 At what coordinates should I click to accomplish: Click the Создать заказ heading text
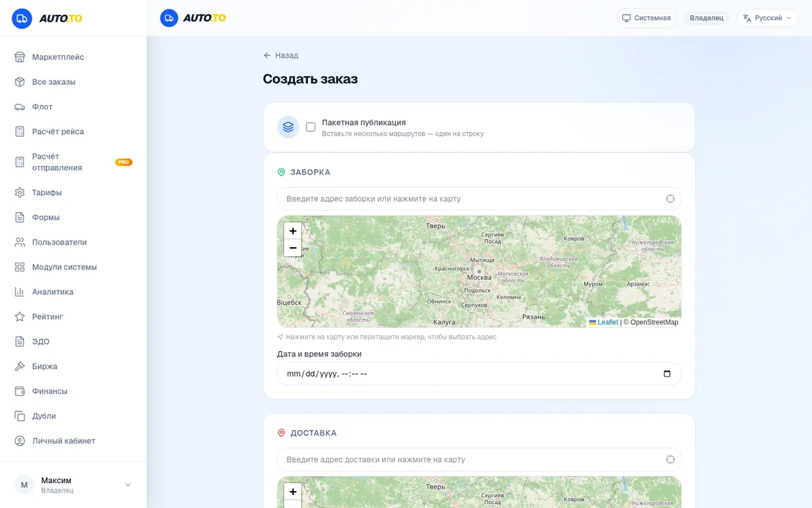(311, 79)
